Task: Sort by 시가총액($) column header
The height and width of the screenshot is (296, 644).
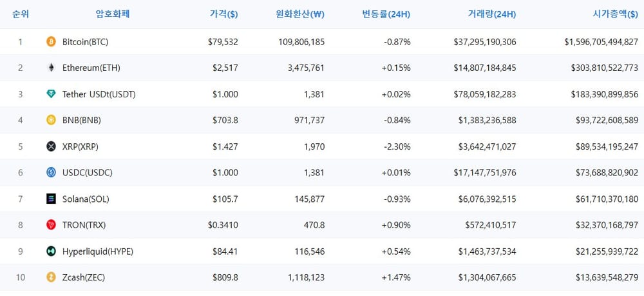Action: click(x=616, y=14)
